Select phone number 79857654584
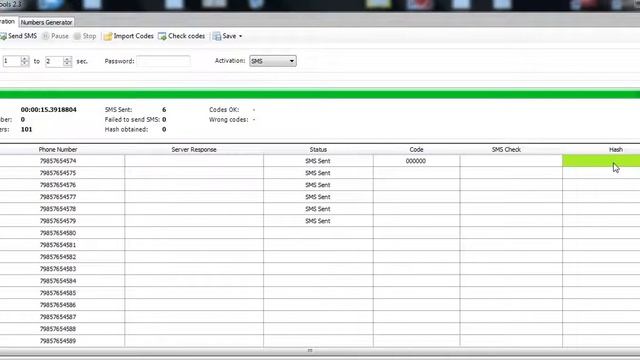The height and width of the screenshot is (360, 640). [x=58, y=281]
